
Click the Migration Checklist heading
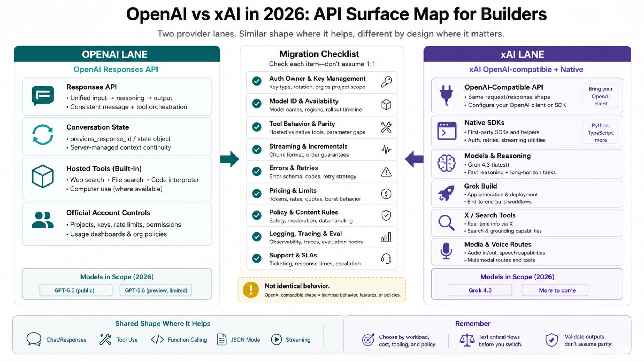[319, 54]
